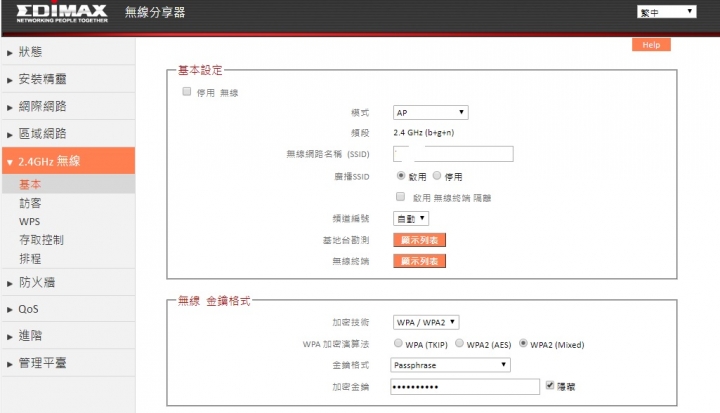Open the 訪客 submenu item

point(30,203)
